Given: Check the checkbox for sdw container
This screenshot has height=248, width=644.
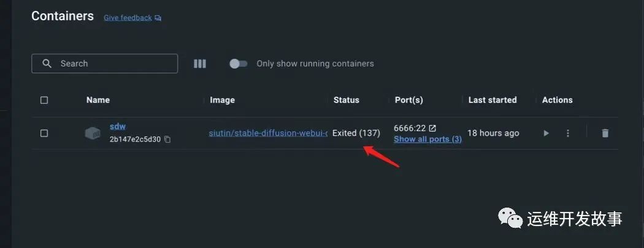Looking at the screenshot, I should pos(44,133).
